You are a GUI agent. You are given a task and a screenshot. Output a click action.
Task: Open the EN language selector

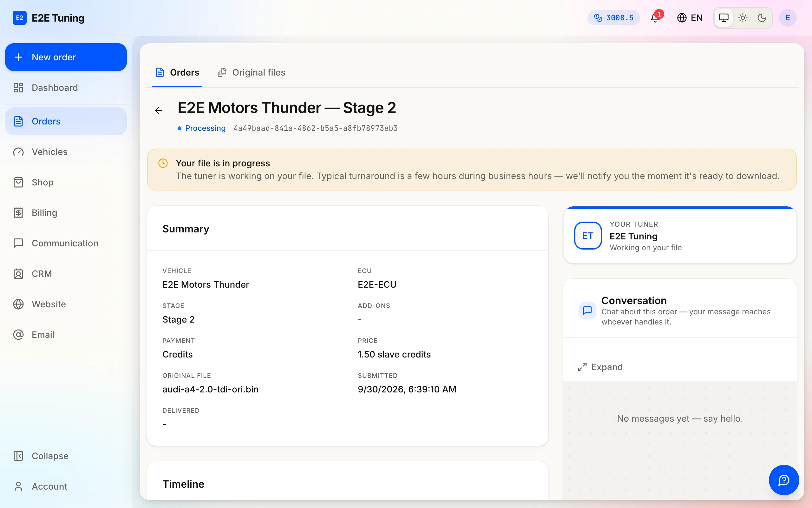(690, 18)
